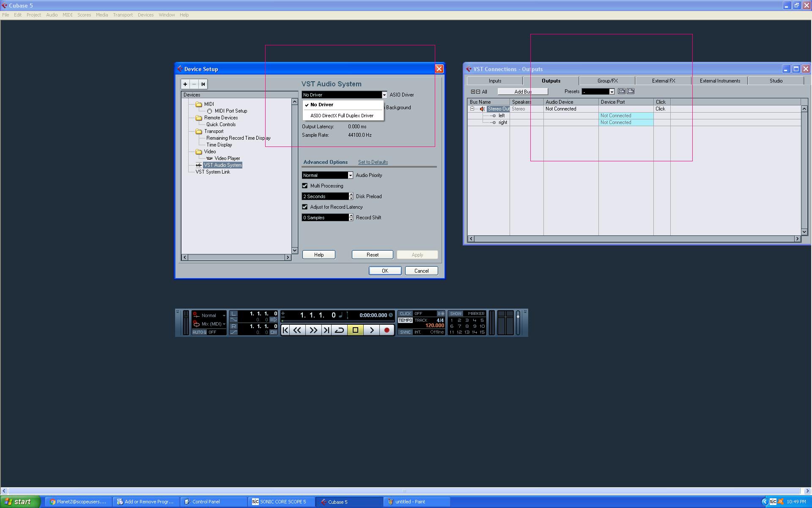Image resolution: width=812 pixels, height=508 pixels.
Task: Click the left locator L button
Action: click(x=234, y=314)
